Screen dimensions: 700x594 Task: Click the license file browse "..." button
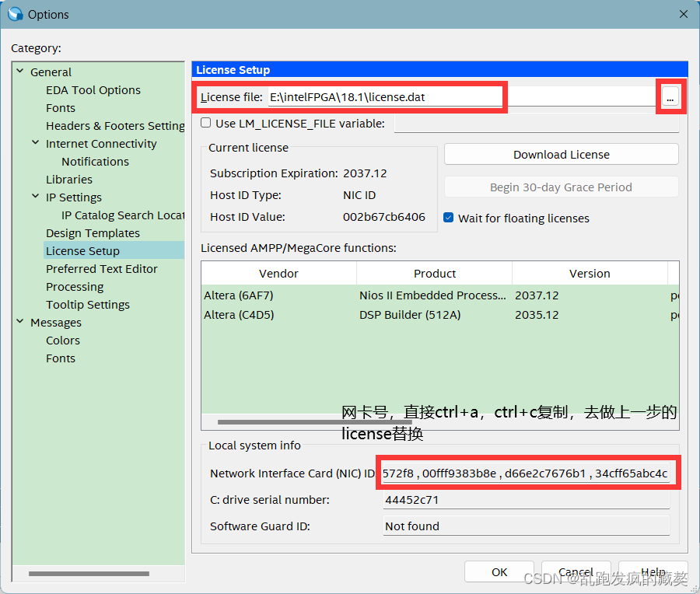[670, 96]
